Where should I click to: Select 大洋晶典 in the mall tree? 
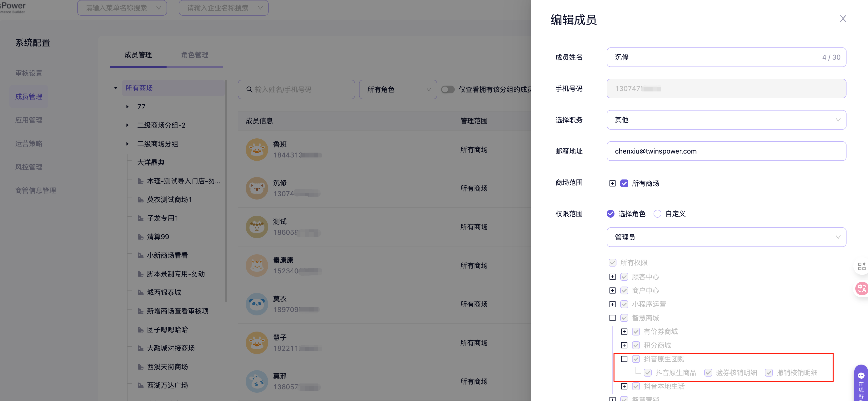coord(151,162)
